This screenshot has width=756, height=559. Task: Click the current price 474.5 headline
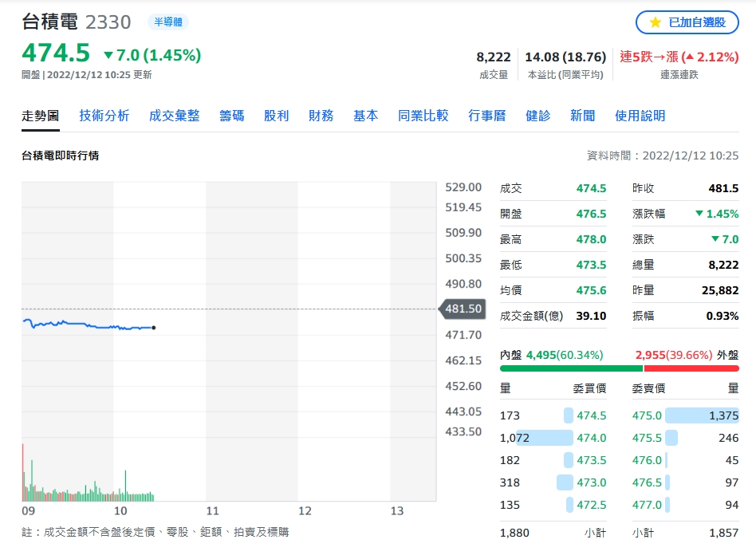(x=56, y=53)
